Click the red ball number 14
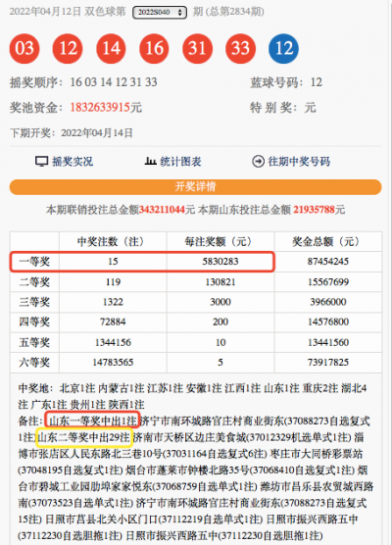The height and width of the screenshot is (545, 392). (111, 48)
